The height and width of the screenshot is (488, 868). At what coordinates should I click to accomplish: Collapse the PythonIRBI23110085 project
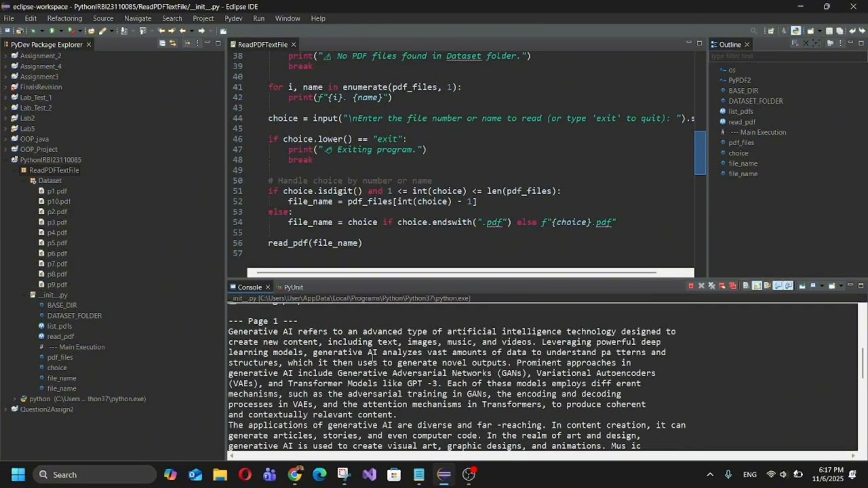click(6, 160)
